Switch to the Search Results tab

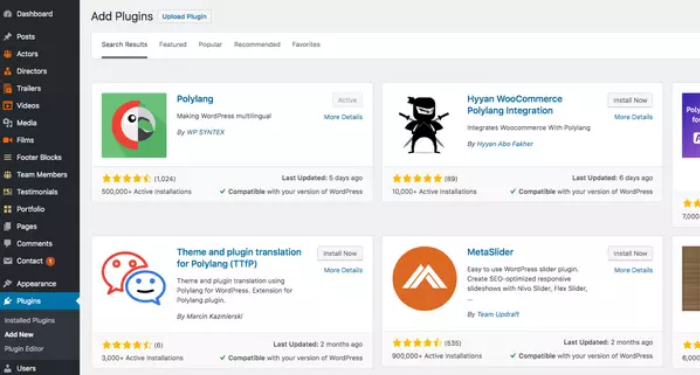124,45
